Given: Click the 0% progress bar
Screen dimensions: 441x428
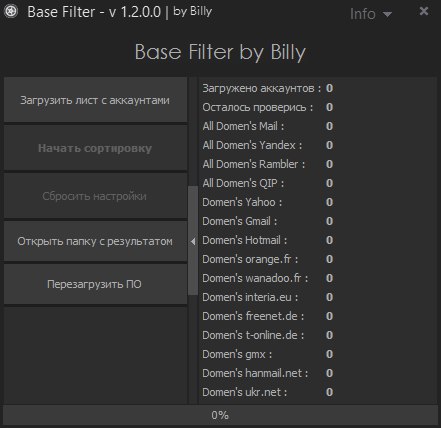Looking at the screenshot, I should pos(220,415).
